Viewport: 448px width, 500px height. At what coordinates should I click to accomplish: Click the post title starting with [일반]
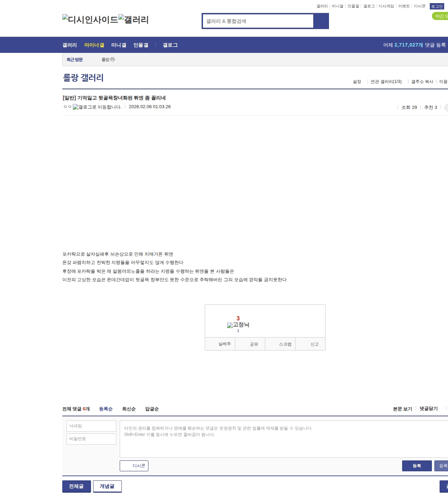pyautogui.click(x=114, y=98)
